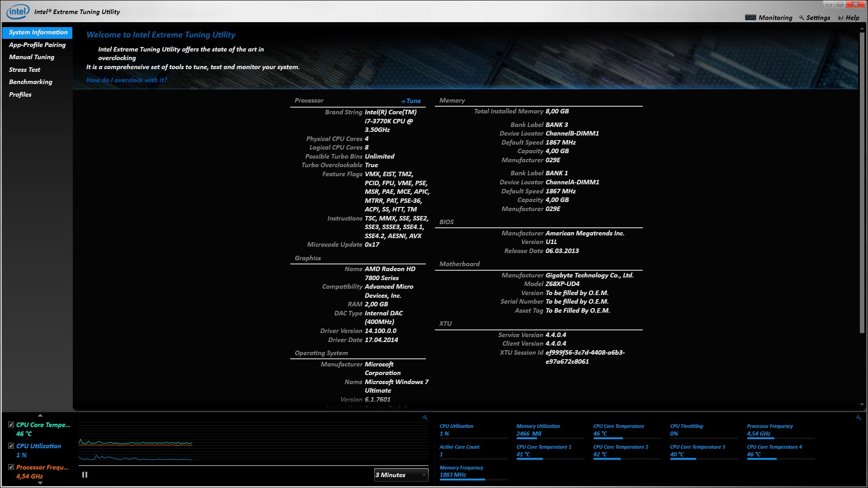This screenshot has height=488, width=868.
Task: Click 'How do I overclock with it?' link
Action: pyautogui.click(x=127, y=80)
